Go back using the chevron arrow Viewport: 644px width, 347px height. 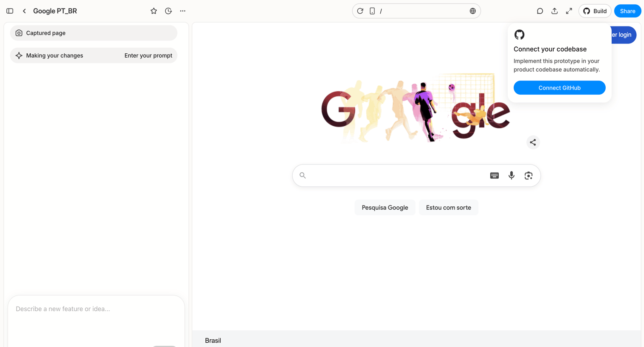pos(24,11)
